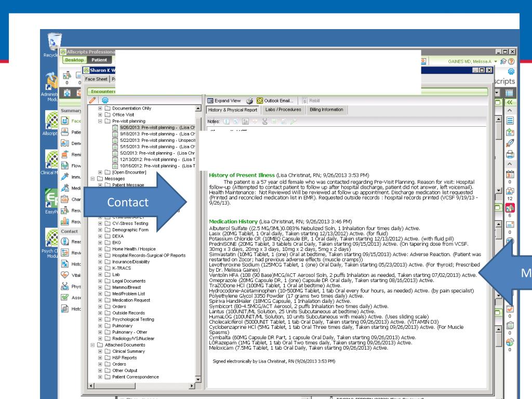Click the Outlook Email... button

[275, 101]
